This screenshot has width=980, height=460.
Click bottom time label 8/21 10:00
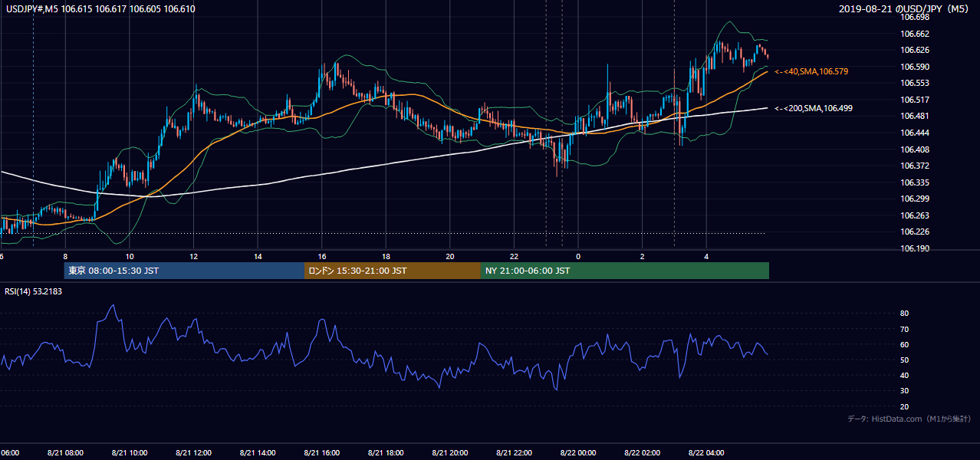pyautogui.click(x=129, y=453)
